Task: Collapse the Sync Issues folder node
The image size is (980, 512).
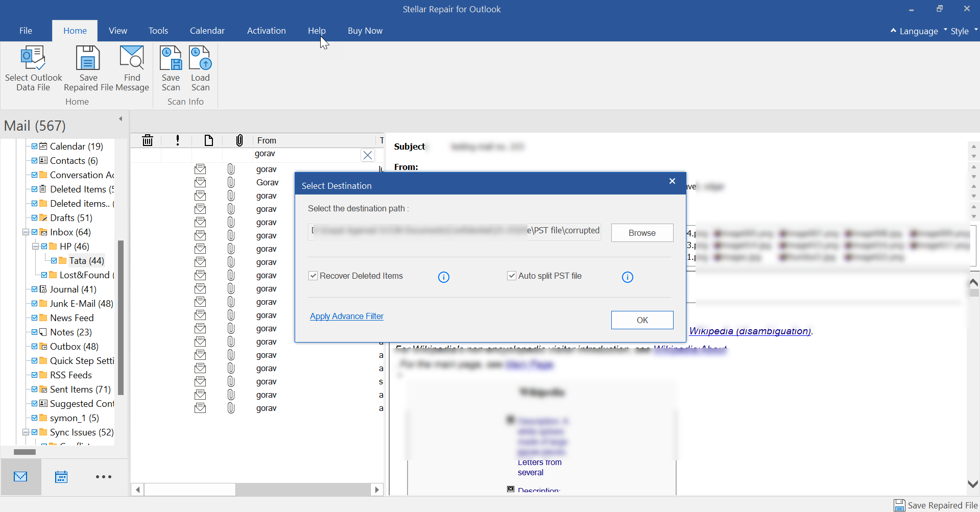Action: click(26, 432)
